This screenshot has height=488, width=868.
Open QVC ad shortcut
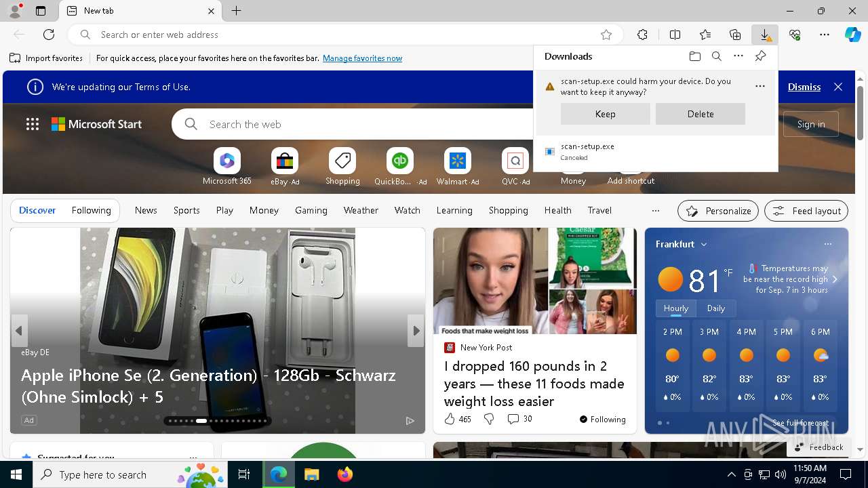point(515,167)
